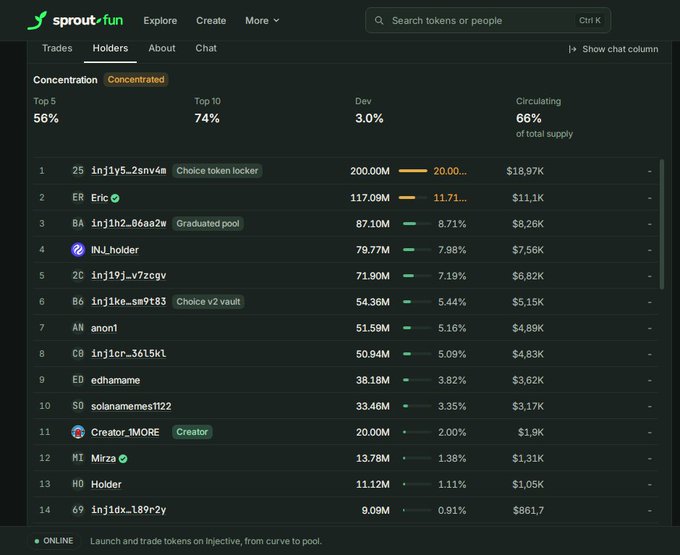Click the SO avatar beside solanamemes1122
680x555 pixels.
tap(78, 406)
